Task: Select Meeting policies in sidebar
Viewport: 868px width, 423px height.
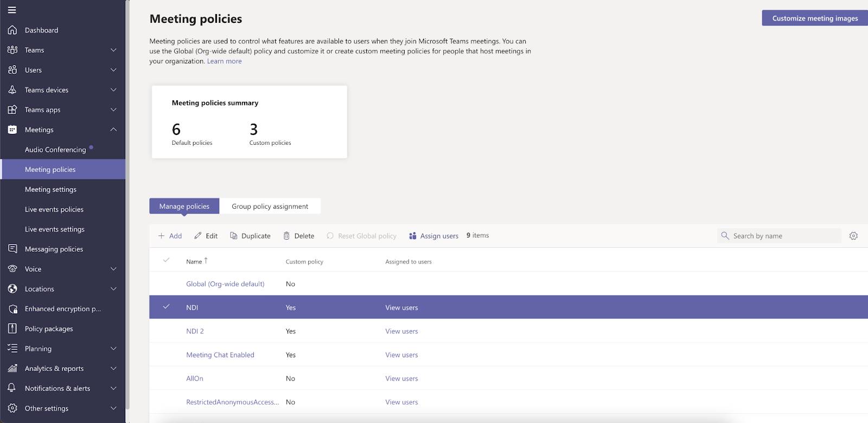Action: click(x=63, y=169)
